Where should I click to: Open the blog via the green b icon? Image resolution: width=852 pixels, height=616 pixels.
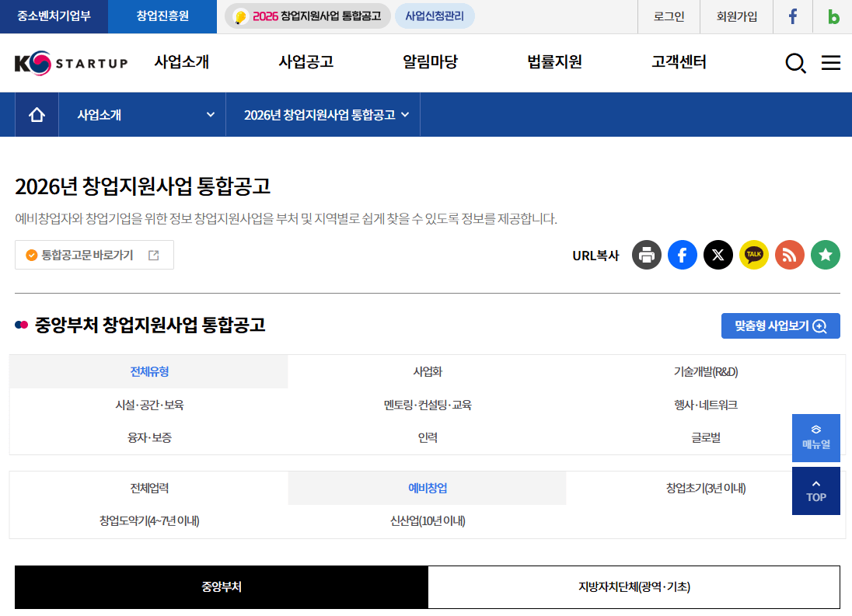coord(832,16)
